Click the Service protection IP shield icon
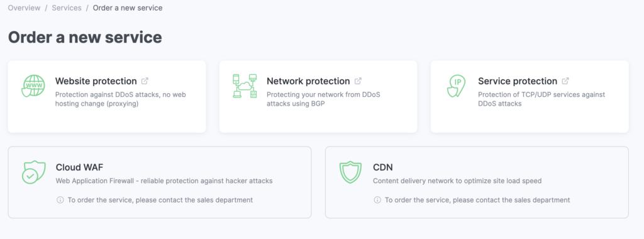This screenshot has width=644, height=239. tap(456, 86)
